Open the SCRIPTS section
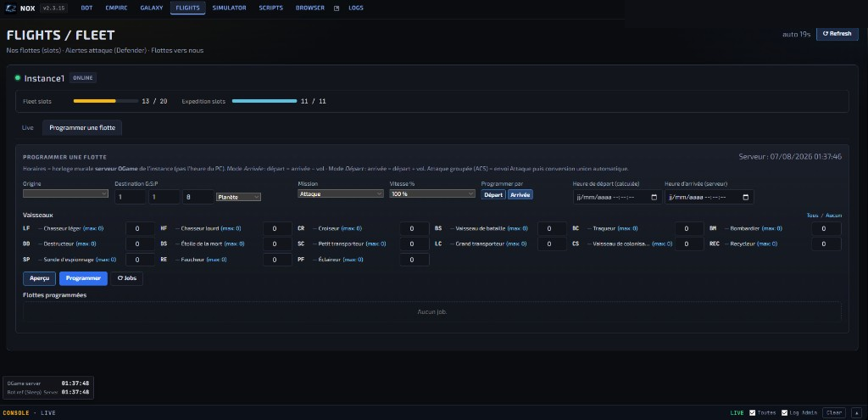Viewport: 868px width, 420px height. (x=270, y=8)
